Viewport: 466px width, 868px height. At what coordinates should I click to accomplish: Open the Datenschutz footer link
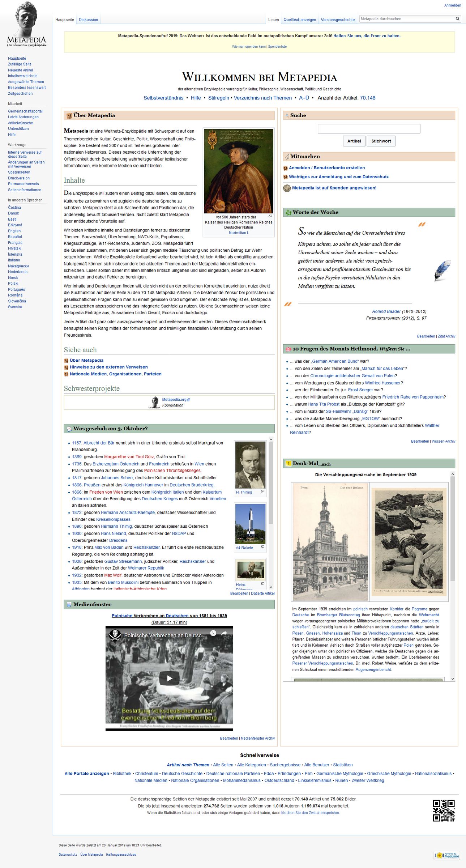pos(68,855)
